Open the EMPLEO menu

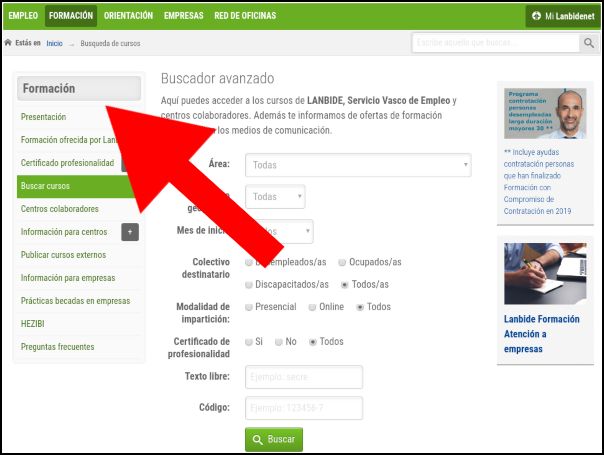(x=23, y=16)
